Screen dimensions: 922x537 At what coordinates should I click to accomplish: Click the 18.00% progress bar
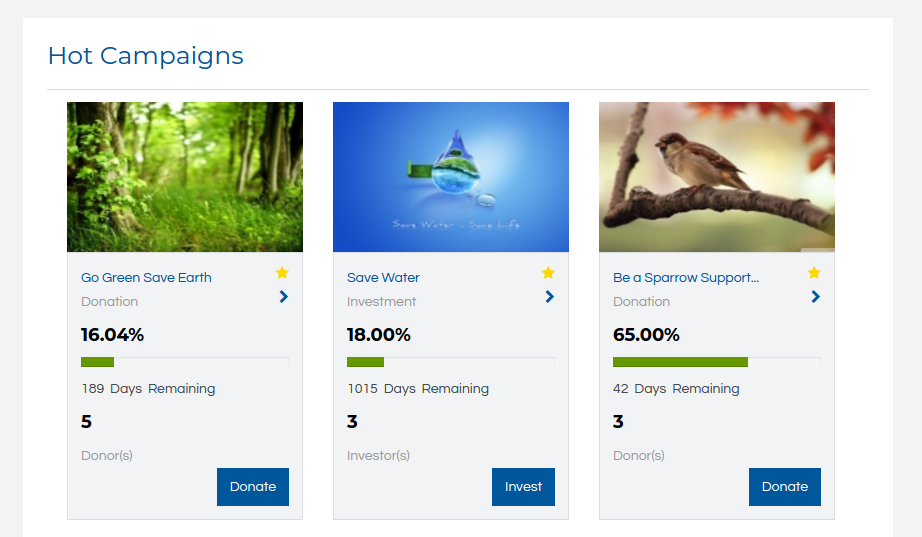[450, 362]
